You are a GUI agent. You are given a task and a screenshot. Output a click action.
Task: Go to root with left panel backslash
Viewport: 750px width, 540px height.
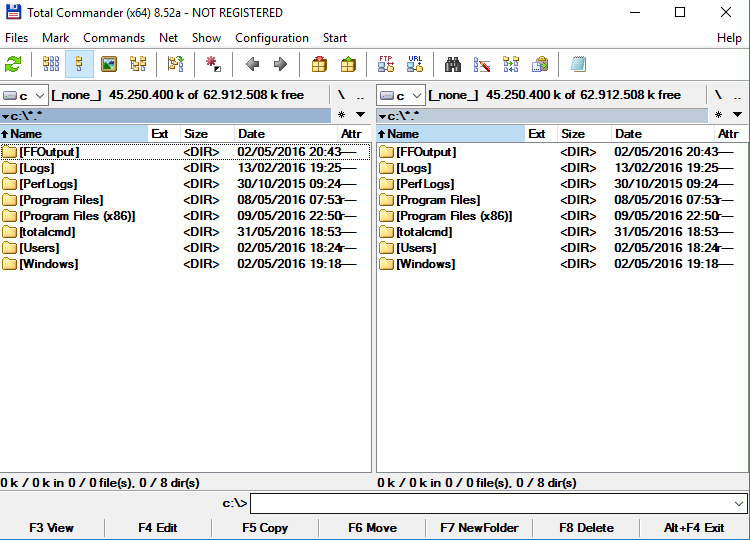tap(341, 95)
